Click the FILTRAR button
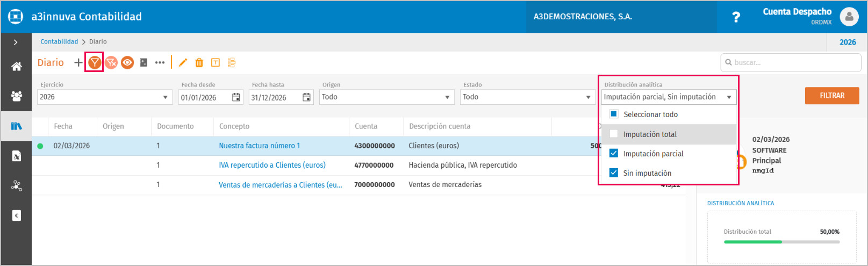 [x=832, y=96]
